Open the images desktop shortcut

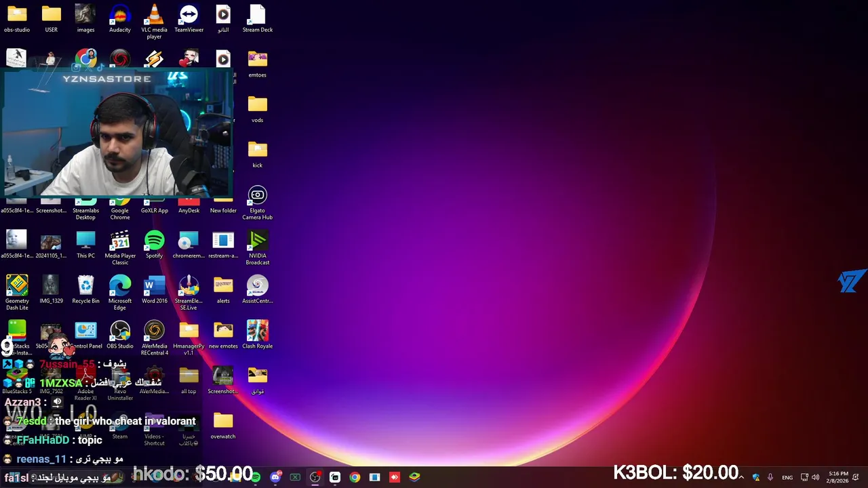(x=85, y=19)
